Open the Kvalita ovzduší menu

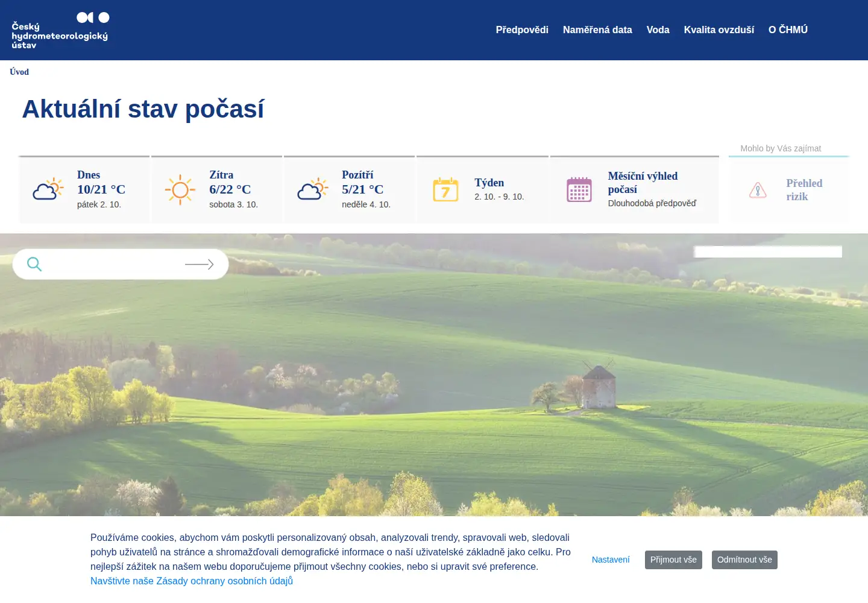[x=719, y=30]
